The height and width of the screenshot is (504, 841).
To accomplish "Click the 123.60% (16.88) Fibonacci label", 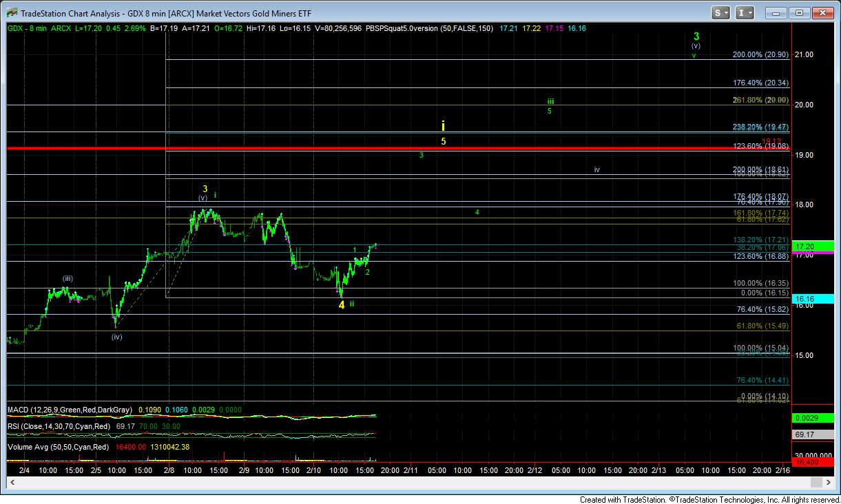I will click(x=760, y=256).
